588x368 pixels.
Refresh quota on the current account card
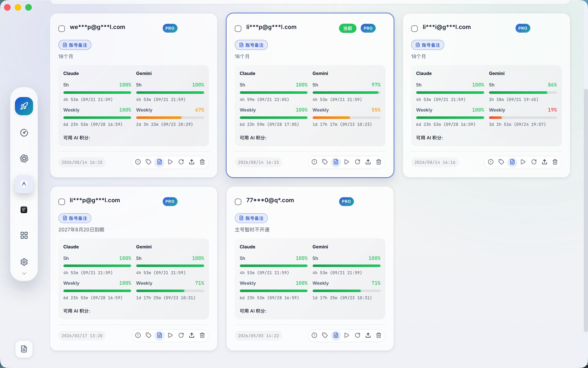point(357,162)
